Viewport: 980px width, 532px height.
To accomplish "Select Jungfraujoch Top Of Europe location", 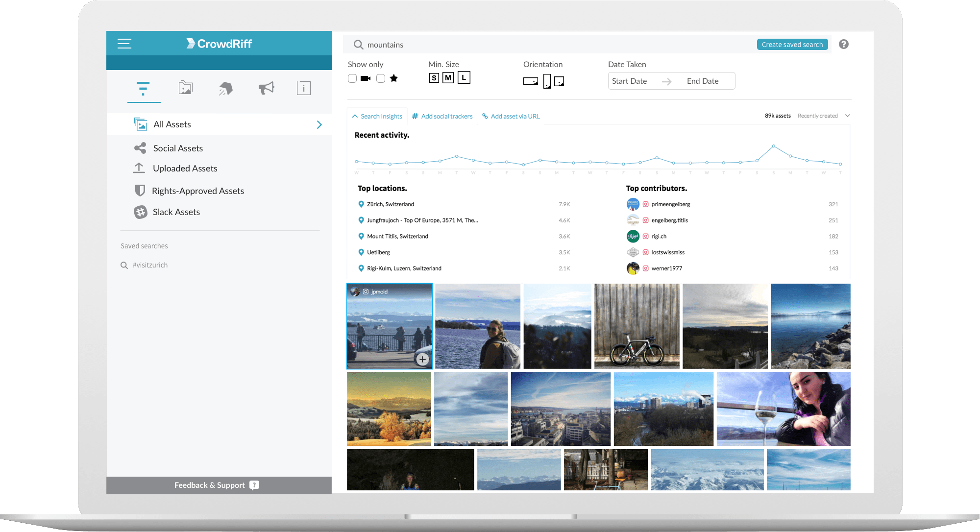I will pos(422,220).
